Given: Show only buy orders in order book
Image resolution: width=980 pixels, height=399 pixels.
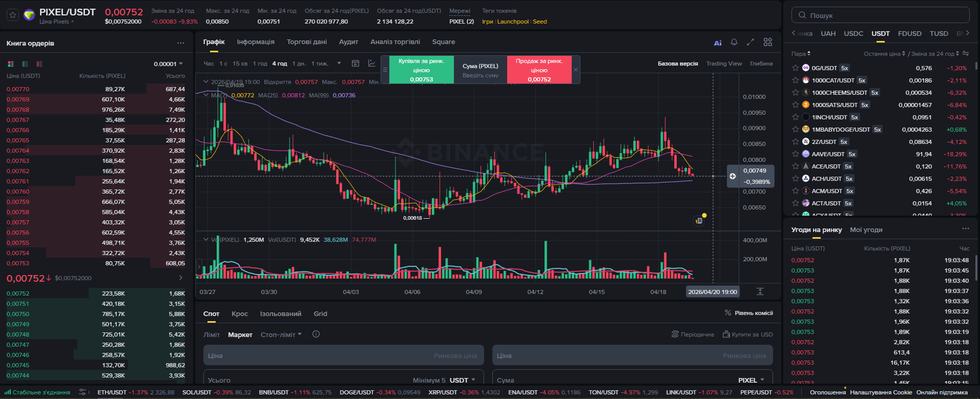Looking at the screenshot, I should point(25,64).
